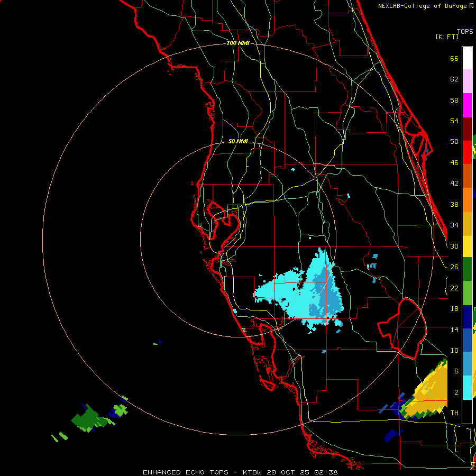Click the 20 OCT 25 02:38 timestamp
The height and width of the screenshot is (476, 476).
click(x=302, y=472)
